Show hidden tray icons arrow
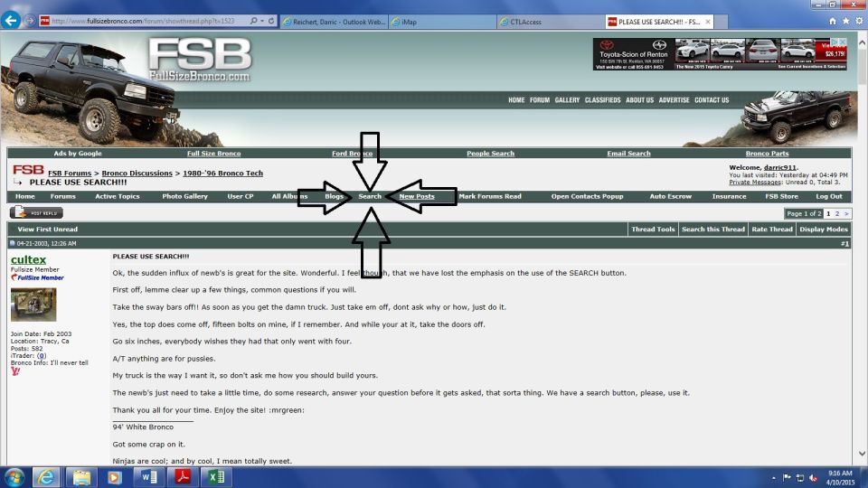Screen dimensions: 868x488 point(773,477)
